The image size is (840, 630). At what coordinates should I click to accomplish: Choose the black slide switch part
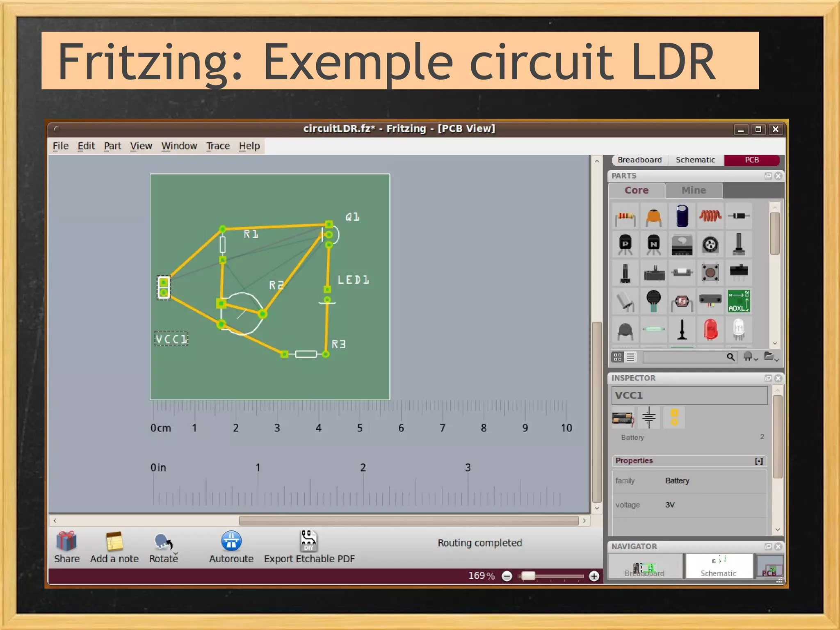[739, 272]
